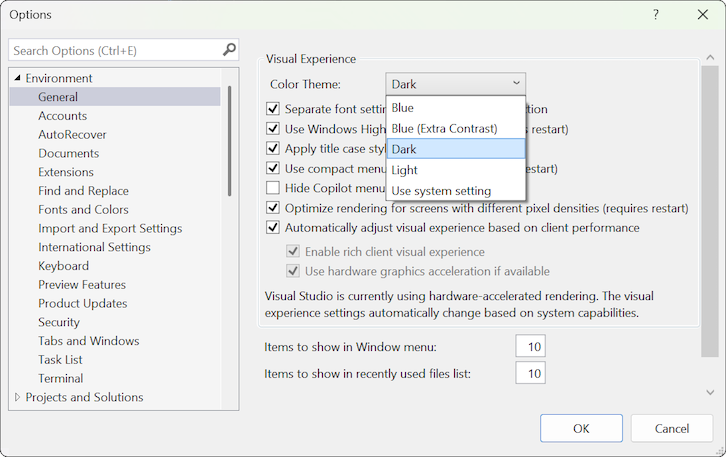Select Fonts and Colors in the tree
The image size is (726, 457).
tap(83, 209)
